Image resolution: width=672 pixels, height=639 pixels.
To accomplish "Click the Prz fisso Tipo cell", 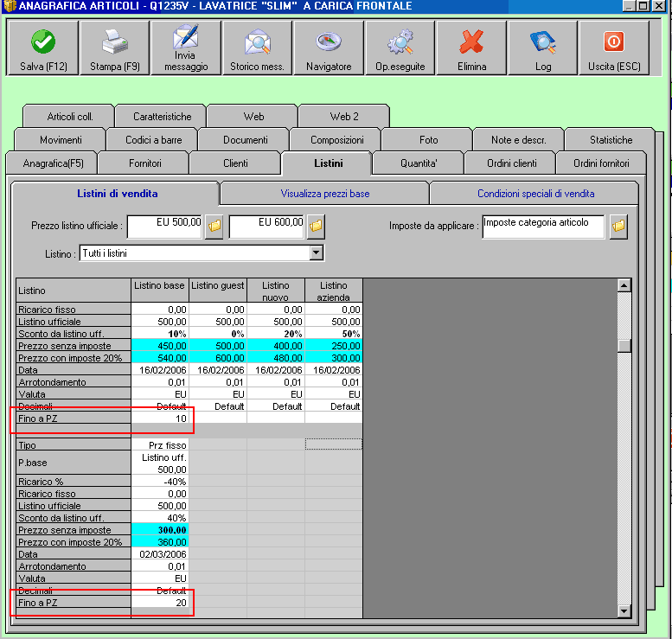I will pos(160,444).
